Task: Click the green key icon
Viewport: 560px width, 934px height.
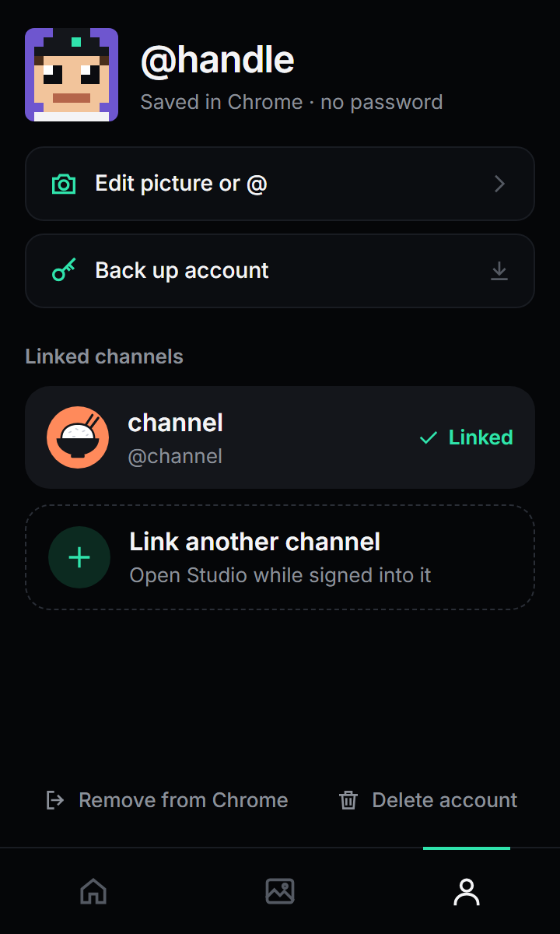Action: [64, 271]
